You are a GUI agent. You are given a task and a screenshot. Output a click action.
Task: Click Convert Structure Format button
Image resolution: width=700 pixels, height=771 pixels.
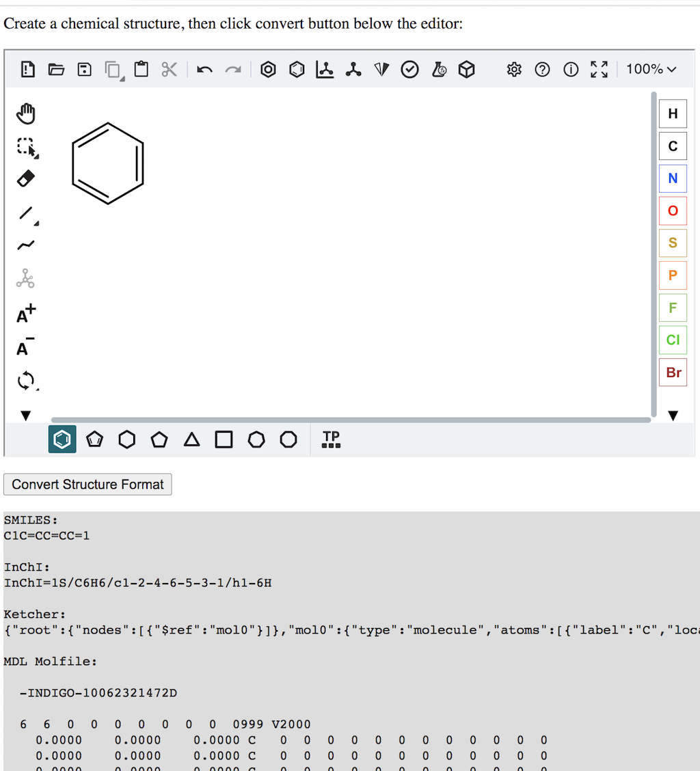[x=87, y=485]
